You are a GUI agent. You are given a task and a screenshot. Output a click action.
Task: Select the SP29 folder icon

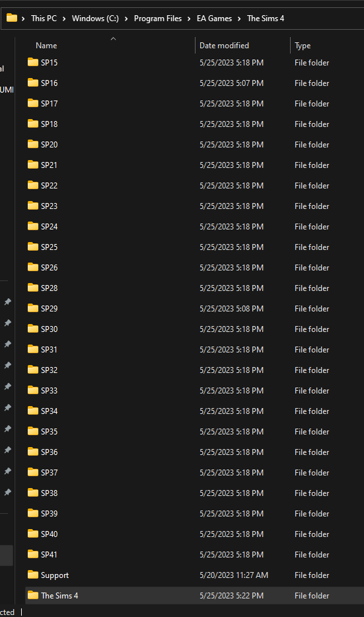pyautogui.click(x=33, y=308)
